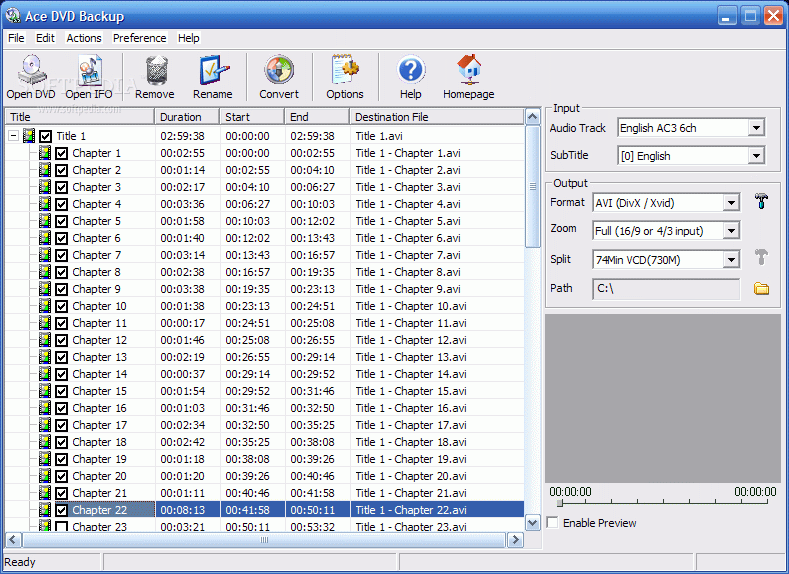The width and height of the screenshot is (789, 574).
Task: Click the film icon of Chapter 20
Action: tap(45, 475)
